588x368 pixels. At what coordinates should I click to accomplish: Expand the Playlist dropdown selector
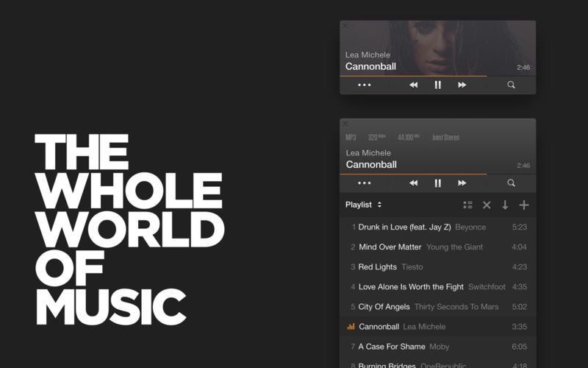pyautogui.click(x=363, y=205)
